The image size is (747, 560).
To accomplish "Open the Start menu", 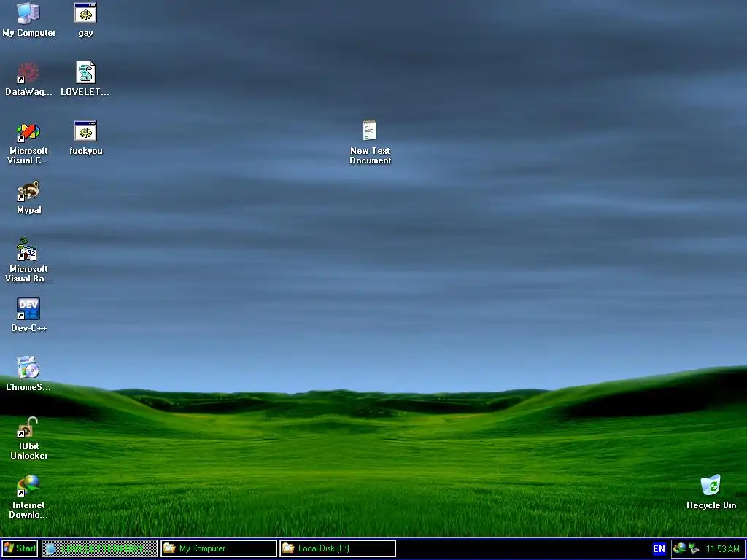I will pyautogui.click(x=20, y=548).
